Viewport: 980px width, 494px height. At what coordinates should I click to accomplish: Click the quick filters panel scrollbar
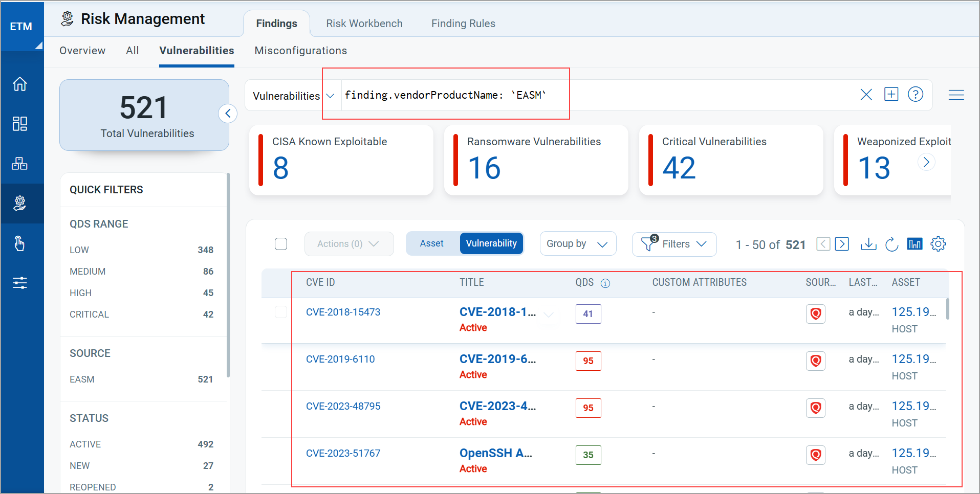click(228, 275)
